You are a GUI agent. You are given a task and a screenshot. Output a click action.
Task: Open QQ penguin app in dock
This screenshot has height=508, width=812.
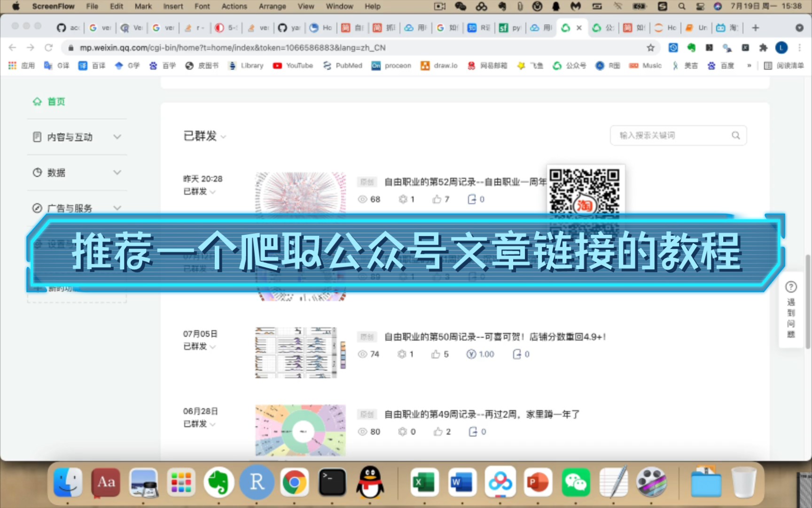point(370,482)
